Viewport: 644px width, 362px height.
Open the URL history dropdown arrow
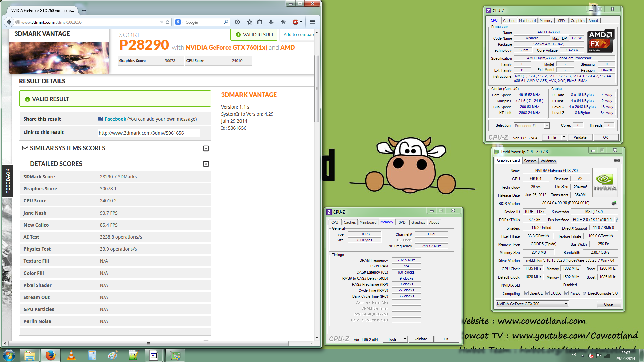click(x=162, y=22)
